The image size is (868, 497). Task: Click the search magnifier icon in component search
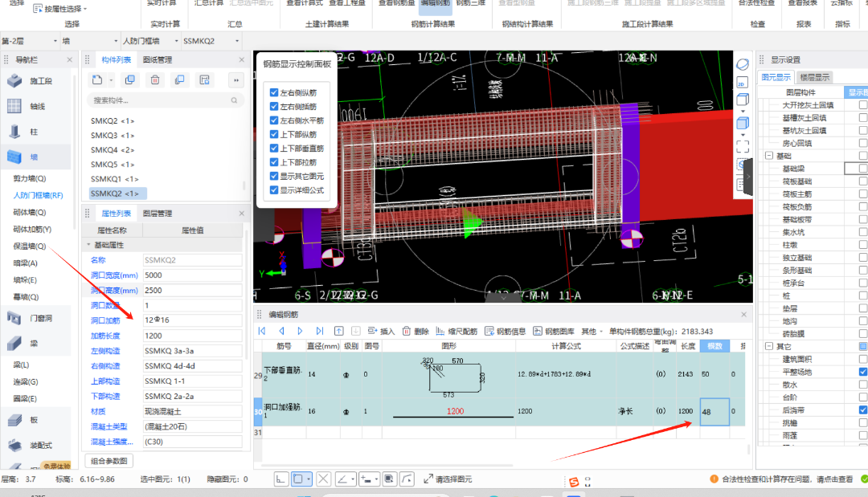click(x=234, y=100)
